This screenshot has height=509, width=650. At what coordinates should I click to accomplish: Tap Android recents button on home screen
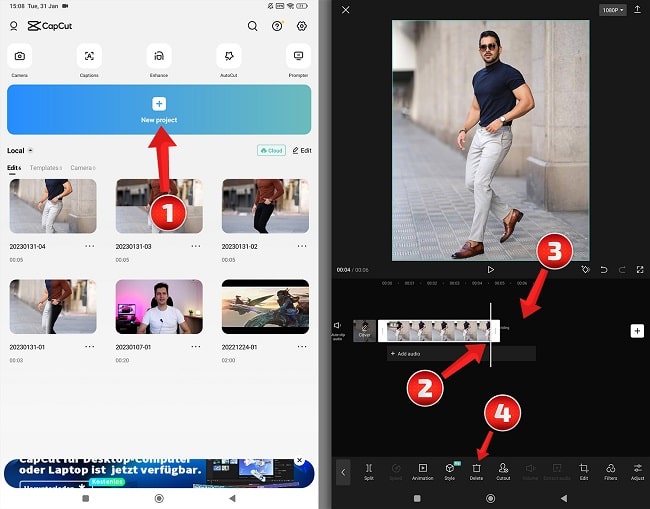coord(86,498)
